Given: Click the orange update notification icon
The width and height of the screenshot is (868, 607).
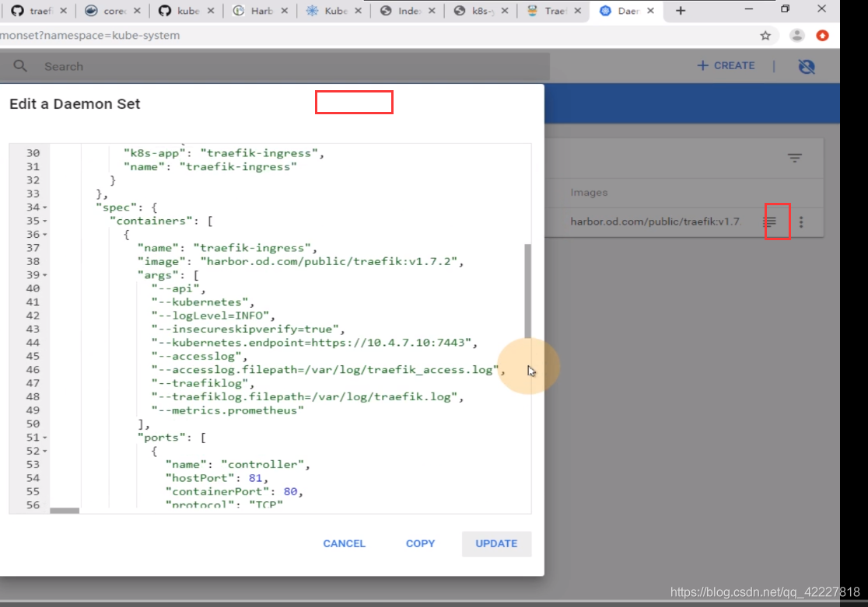Looking at the screenshot, I should 823,36.
